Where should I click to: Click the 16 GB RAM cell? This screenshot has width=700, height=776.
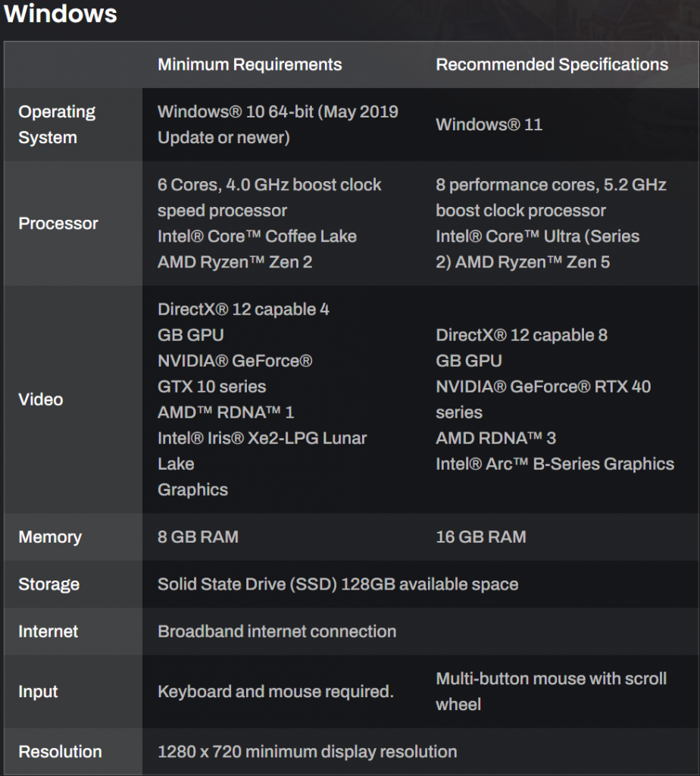coord(480,537)
